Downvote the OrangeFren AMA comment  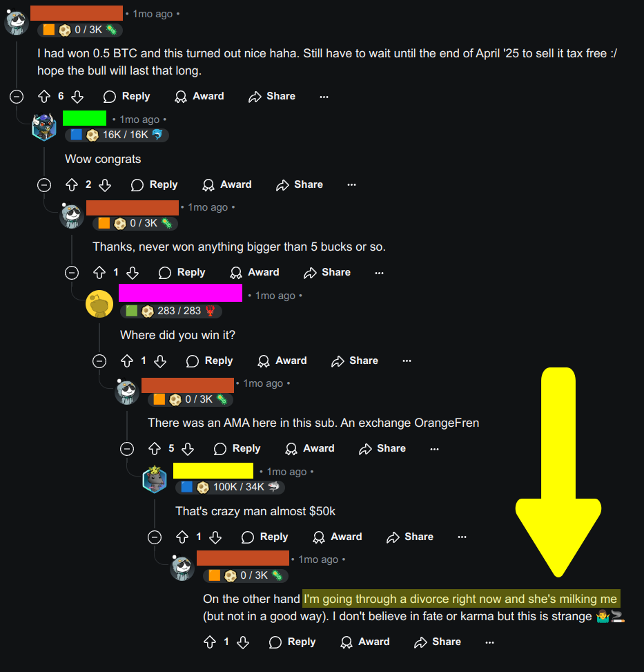pos(188,449)
